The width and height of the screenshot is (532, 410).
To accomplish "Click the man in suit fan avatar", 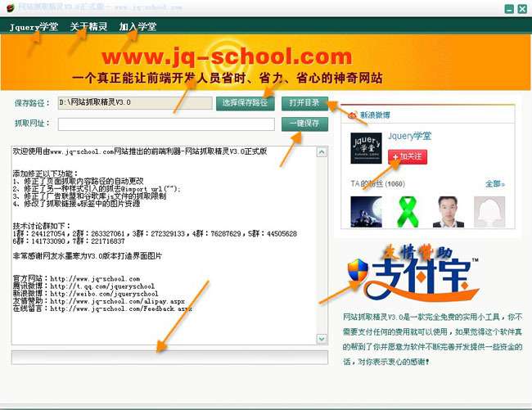I will (449, 212).
